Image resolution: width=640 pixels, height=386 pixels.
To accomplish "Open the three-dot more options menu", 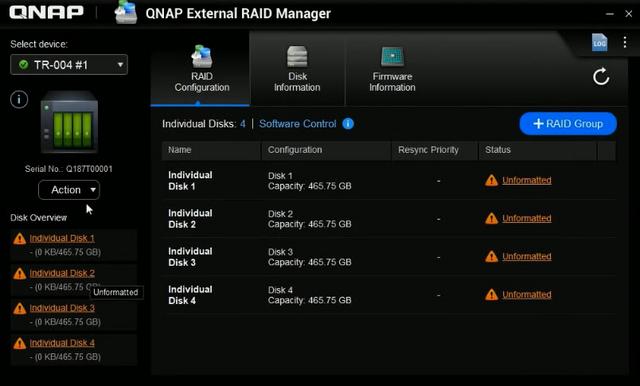I will [x=625, y=42].
